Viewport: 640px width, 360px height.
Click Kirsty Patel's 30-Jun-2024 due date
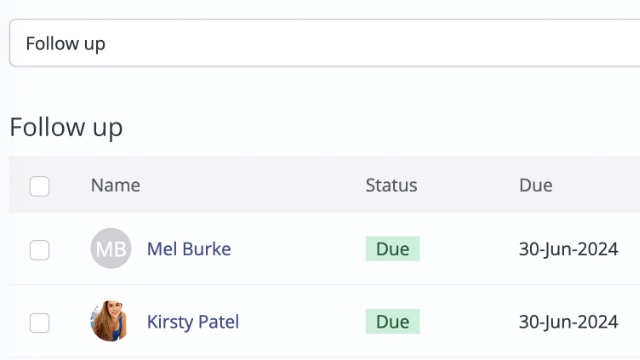(x=568, y=322)
